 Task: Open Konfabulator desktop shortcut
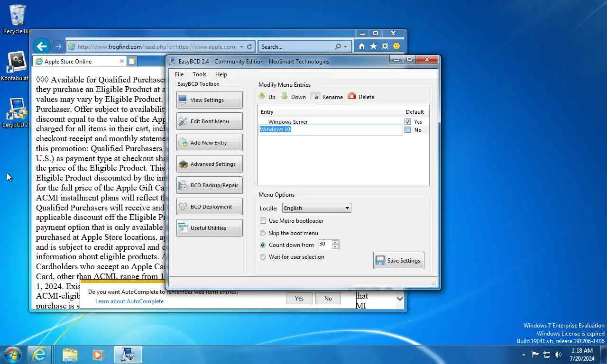tap(17, 66)
